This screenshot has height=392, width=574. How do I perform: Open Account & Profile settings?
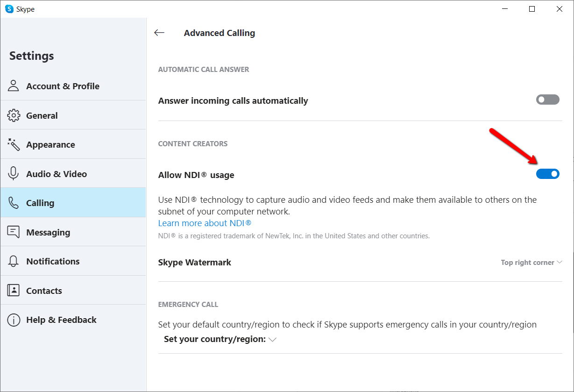pyautogui.click(x=73, y=86)
